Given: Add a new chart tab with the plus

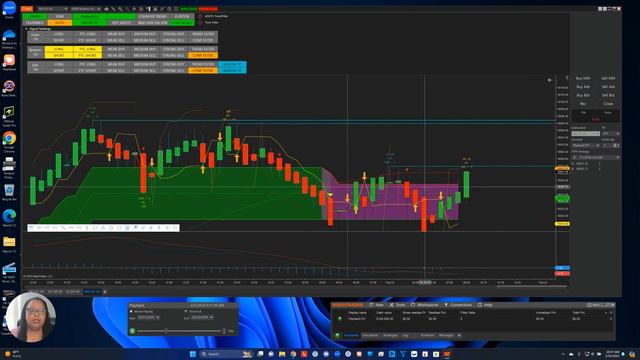Looking at the screenshot, I should tap(105, 292).
